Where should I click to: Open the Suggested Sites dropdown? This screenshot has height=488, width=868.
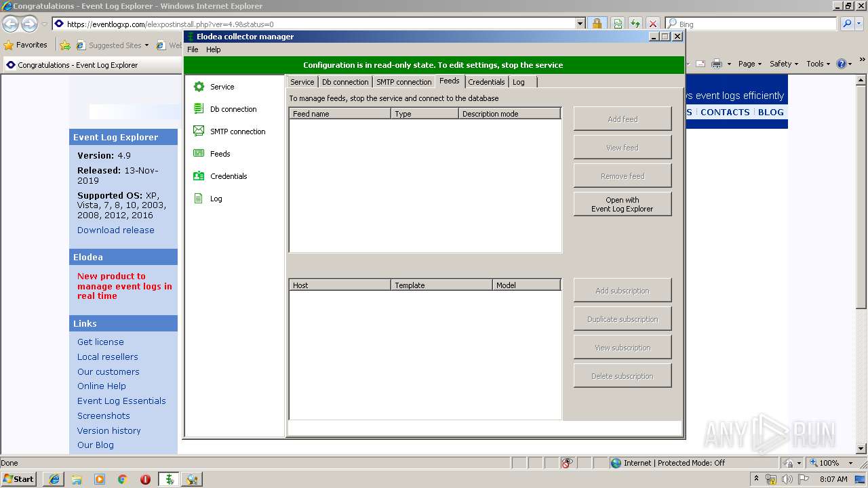146,45
